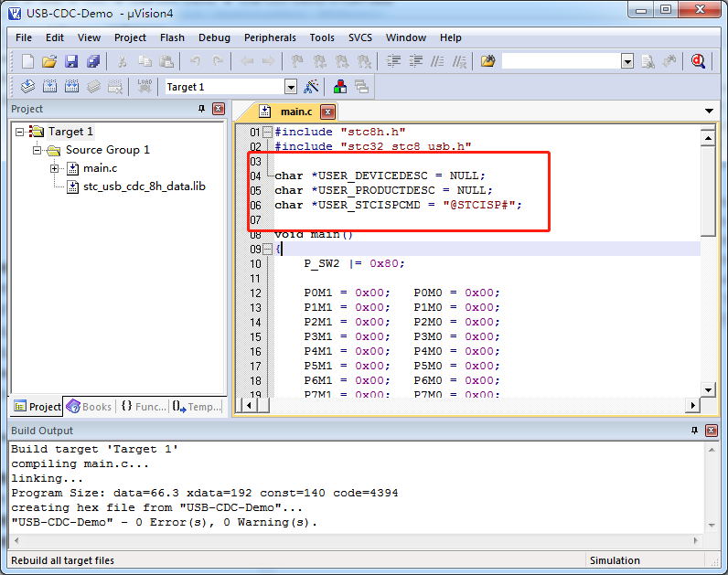Open the Edit menu
This screenshot has height=575, width=728.
54,37
